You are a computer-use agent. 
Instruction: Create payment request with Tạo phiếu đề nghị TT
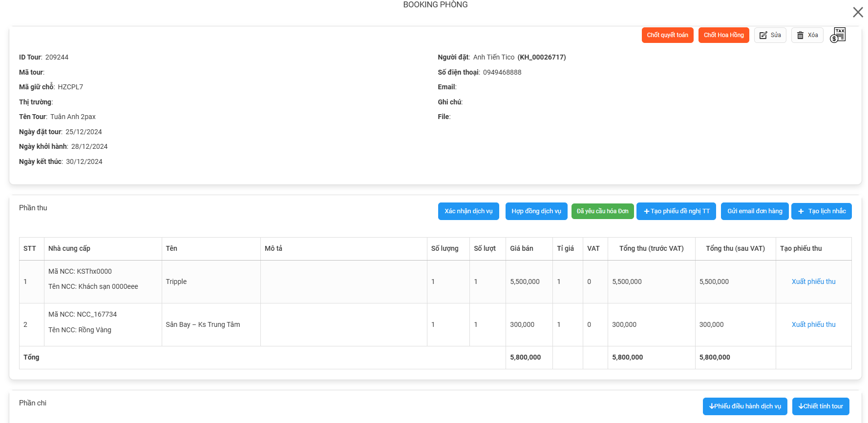coord(676,211)
